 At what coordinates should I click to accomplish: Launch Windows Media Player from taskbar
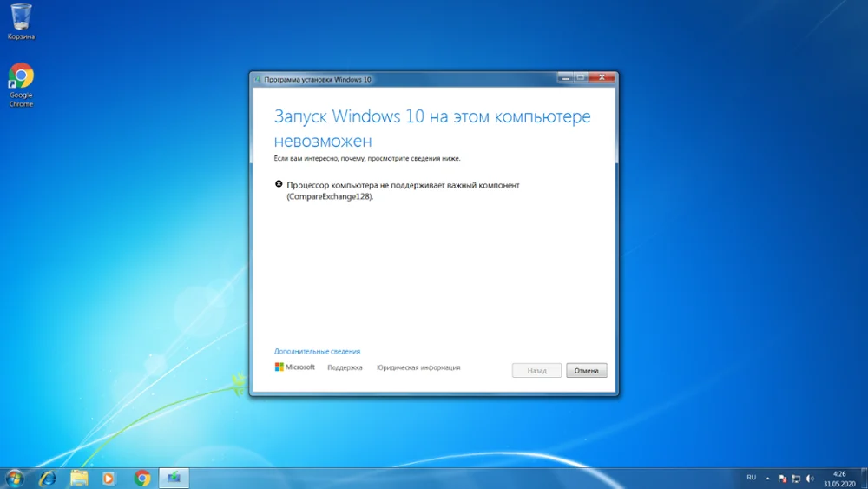tap(109, 478)
